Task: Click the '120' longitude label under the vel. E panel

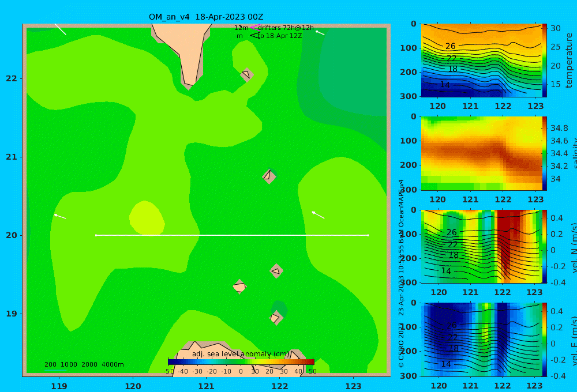Action: (439, 386)
